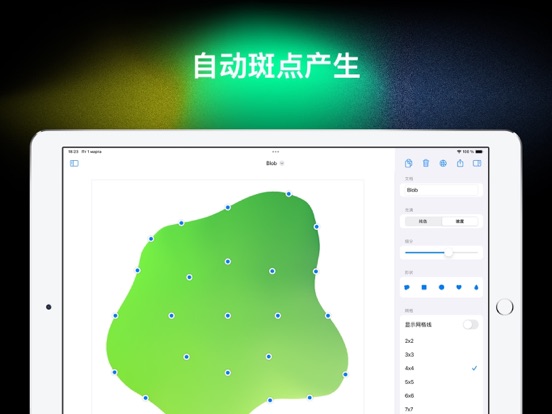Tap the duplicate document icon
This screenshot has width=552, height=414.
coord(408,163)
